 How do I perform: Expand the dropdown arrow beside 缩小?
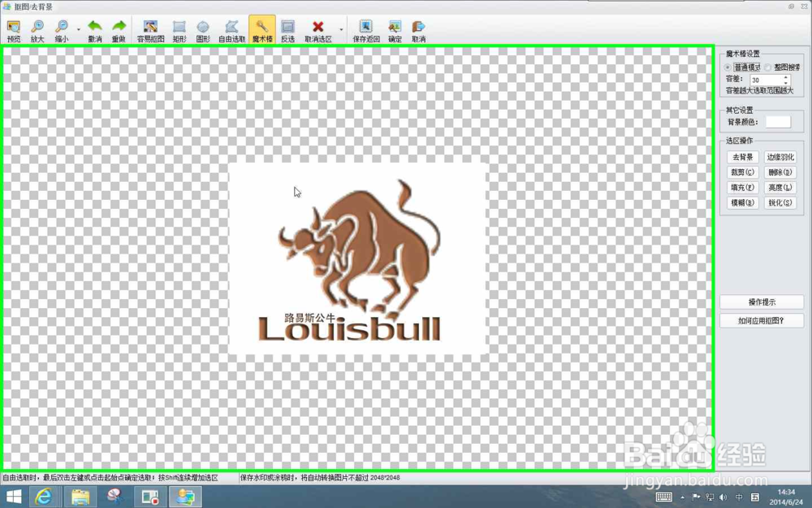(x=78, y=30)
